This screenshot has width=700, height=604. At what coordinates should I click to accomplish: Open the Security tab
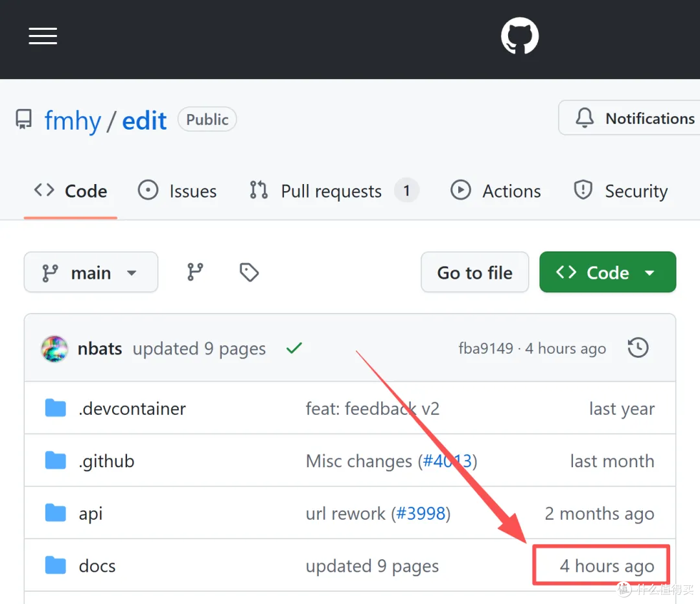click(620, 191)
